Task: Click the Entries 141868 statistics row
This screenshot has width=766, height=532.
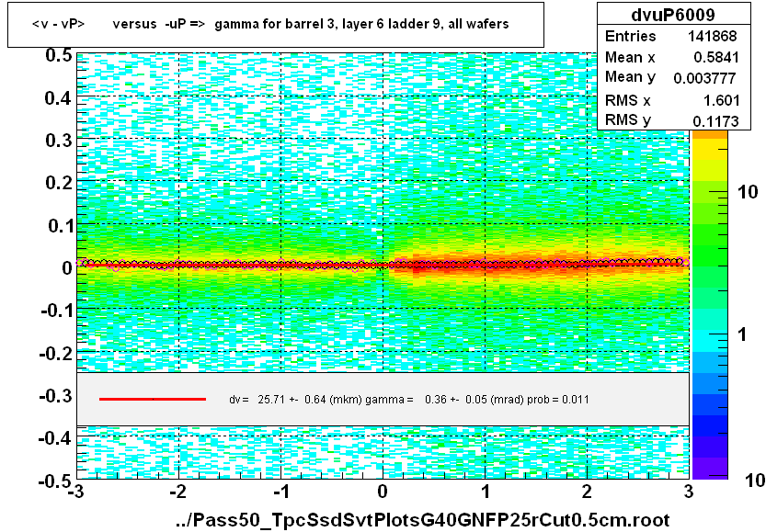Action: tap(673, 36)
